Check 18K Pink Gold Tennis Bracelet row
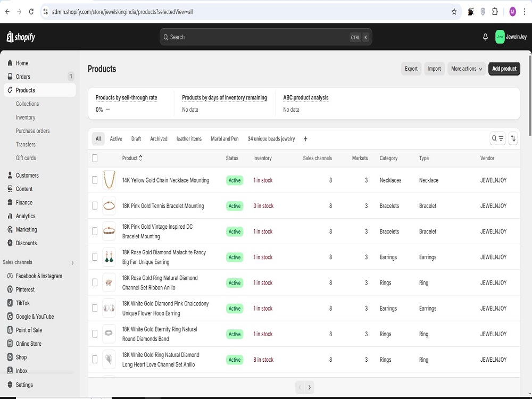This screenshot has width=532, height=399. [x=95, y=205]
